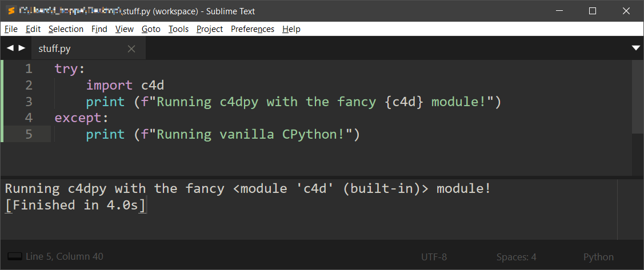Open the Goto menu
The image size is (644, 270).
[x=151, y=29]
